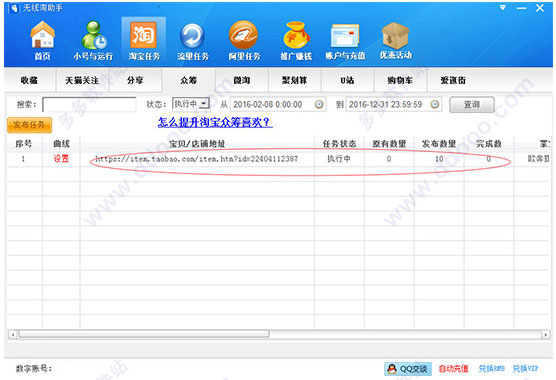Switch to the 购物车 tab
556x380 pixels.
400,80
